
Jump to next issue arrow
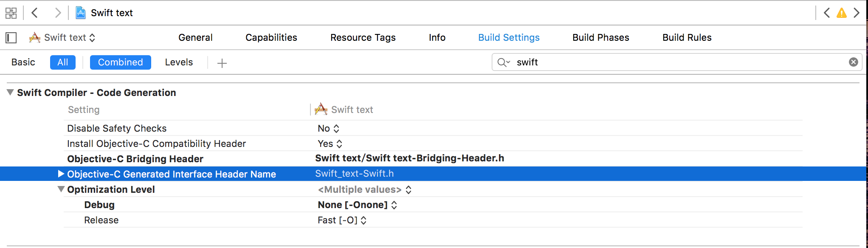857,13
